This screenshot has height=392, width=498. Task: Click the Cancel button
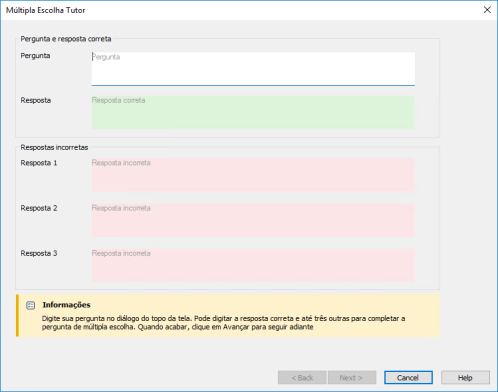[408, 378]
